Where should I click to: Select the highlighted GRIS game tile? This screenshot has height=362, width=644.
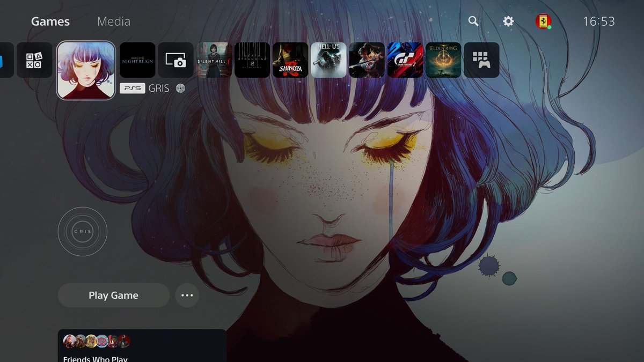click(x=86, y=70)
